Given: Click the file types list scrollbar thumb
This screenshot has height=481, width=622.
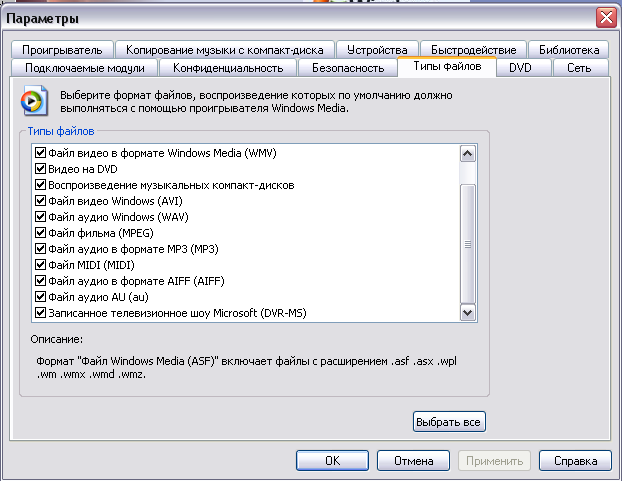Looking at the screenshot, I should click(468, 244).
